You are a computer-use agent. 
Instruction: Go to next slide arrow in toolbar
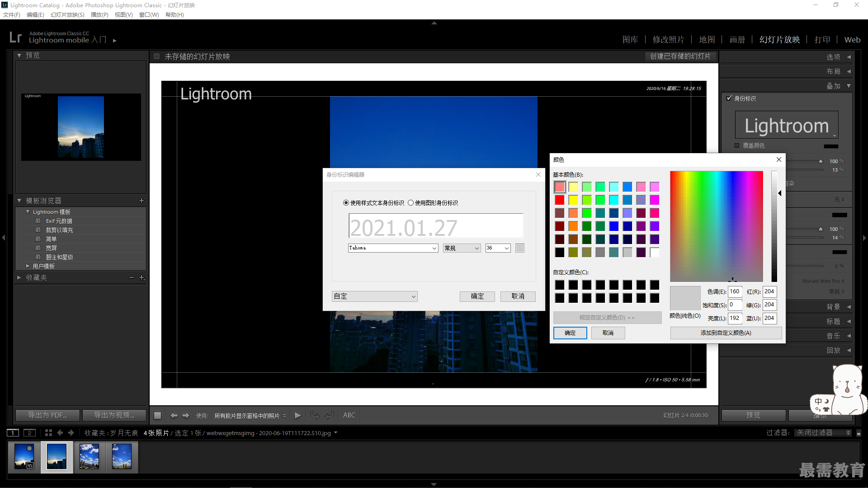[x=186, y=415]
